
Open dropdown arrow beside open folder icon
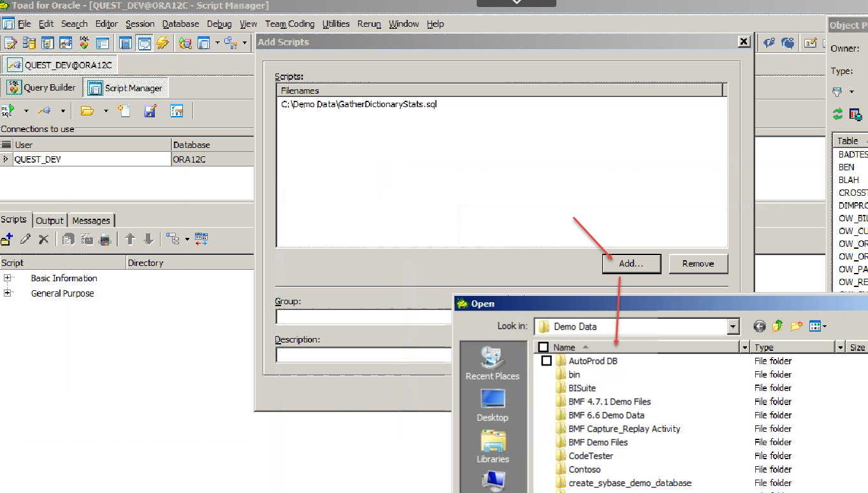coord(105,111)
